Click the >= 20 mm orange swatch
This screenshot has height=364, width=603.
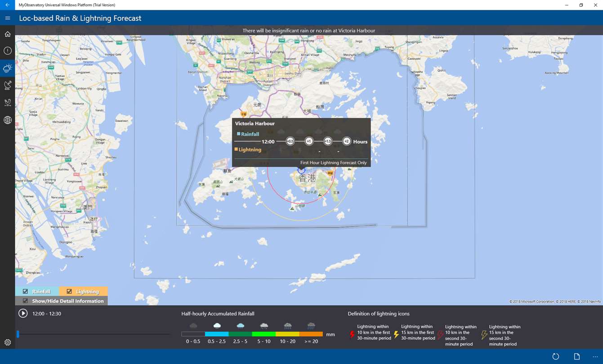[311, 334]
